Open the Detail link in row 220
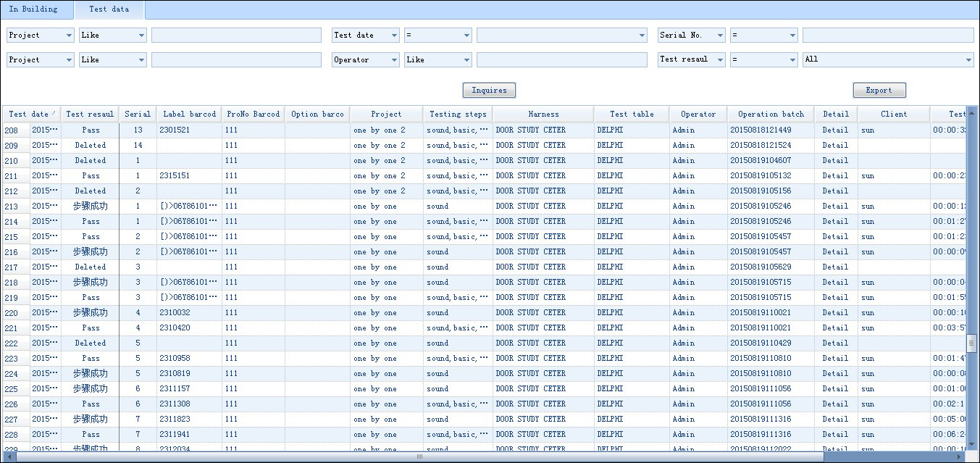The height and width of the screenshot is (463, 980). point(835,313)
